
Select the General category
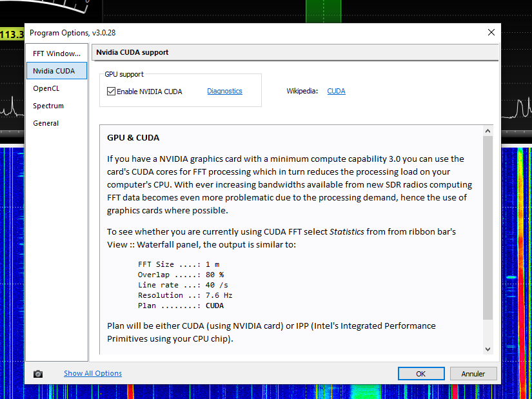[57, 123]
